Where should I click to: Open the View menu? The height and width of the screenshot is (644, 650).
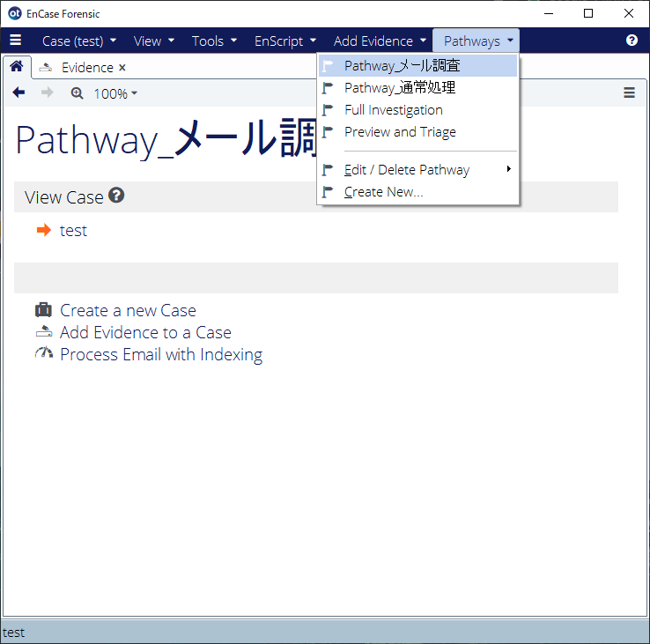point(154,41)
